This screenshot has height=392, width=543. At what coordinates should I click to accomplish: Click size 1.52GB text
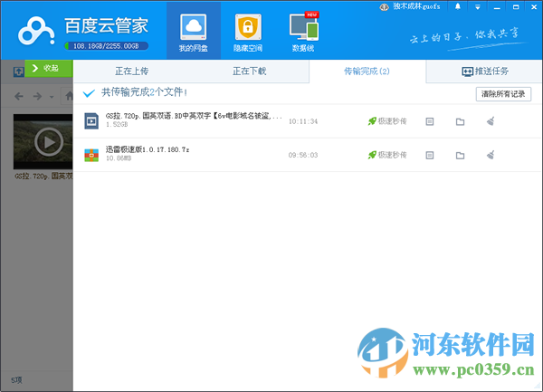tap(117, 125)
